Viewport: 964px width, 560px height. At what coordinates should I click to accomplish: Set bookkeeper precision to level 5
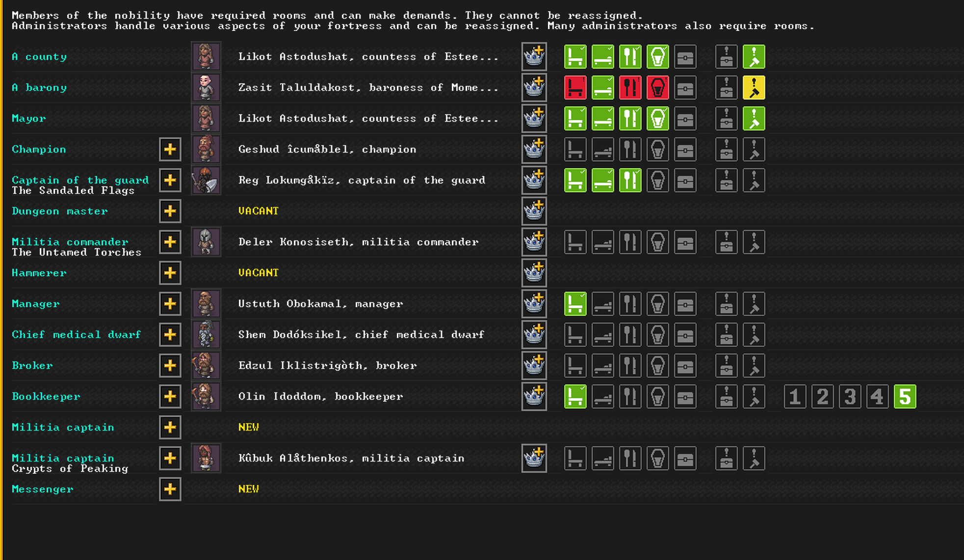pos(905,396)
